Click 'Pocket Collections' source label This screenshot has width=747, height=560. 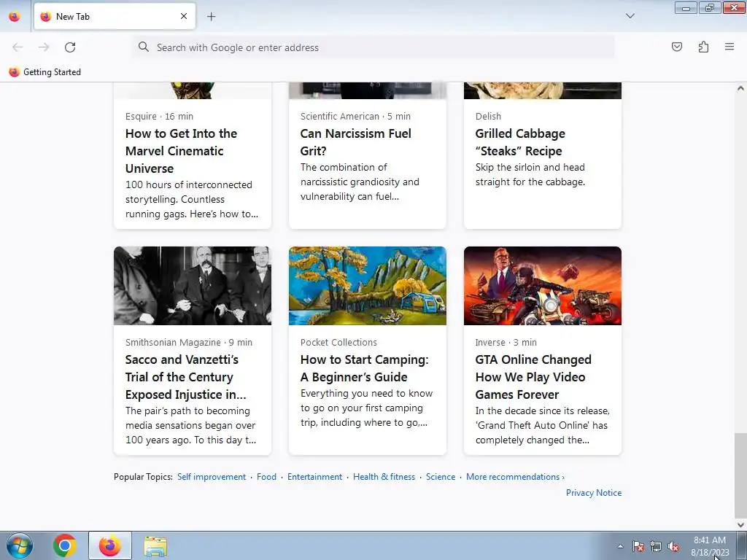[338, 343]
